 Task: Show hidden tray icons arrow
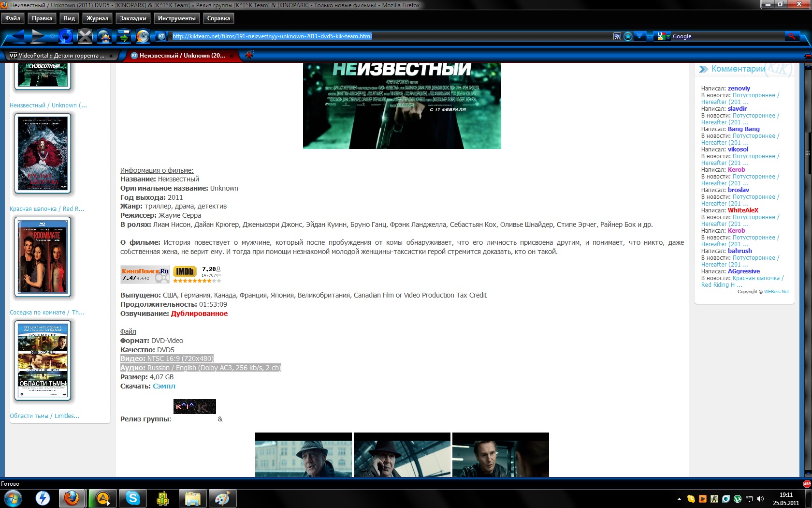(679, 499)
